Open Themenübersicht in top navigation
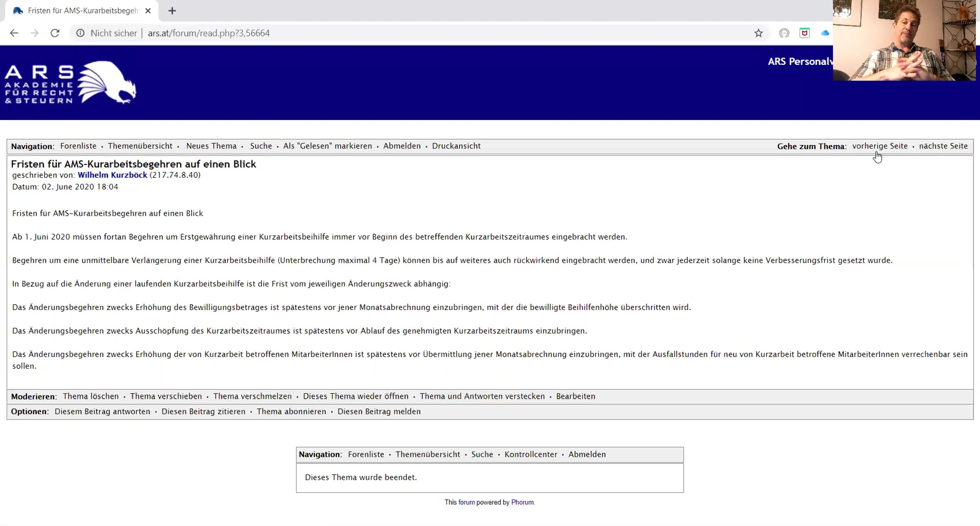 (x=140, y=146)
